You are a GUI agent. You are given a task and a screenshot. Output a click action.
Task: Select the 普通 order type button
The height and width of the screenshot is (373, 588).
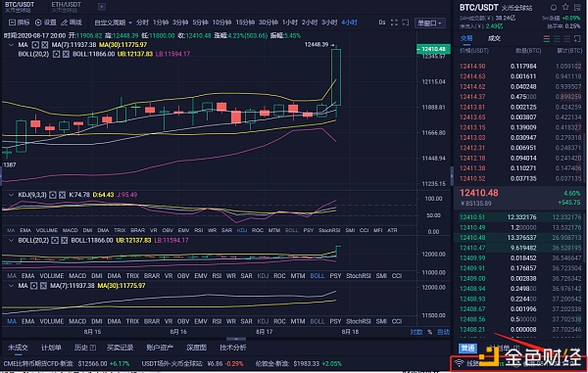pyautogui.click(x=467, y=349)
